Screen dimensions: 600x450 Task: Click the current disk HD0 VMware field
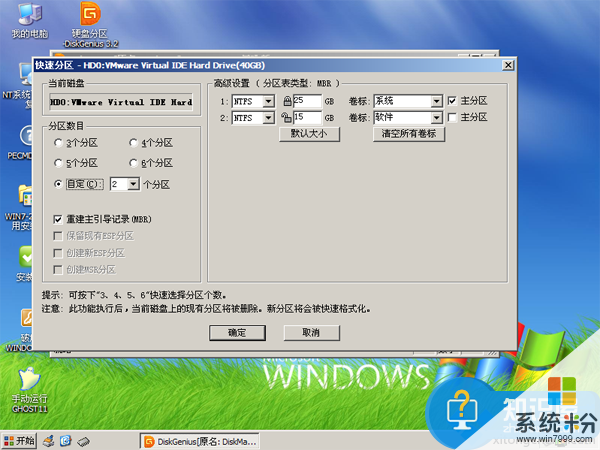coord(121,103)
